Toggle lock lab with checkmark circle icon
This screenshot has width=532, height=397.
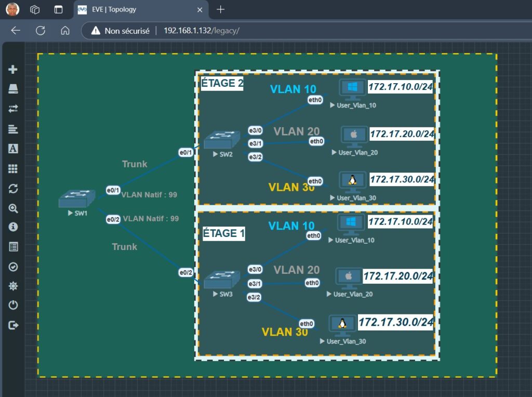[13, 267]
